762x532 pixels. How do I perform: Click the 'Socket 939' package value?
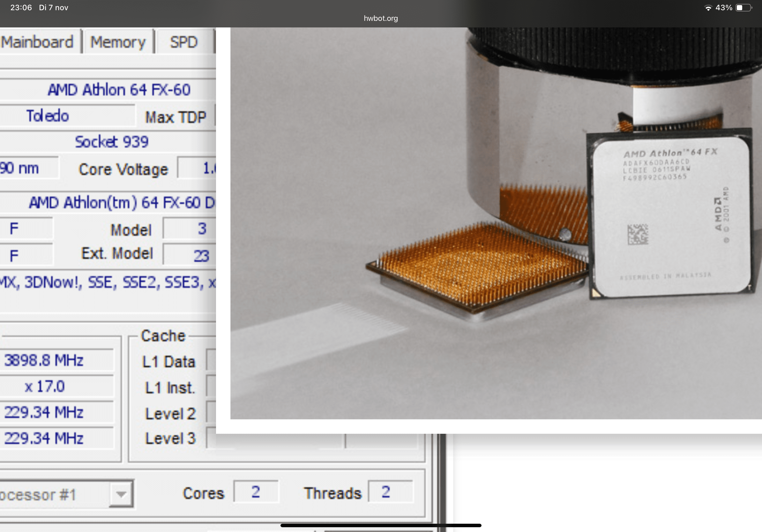111,142
